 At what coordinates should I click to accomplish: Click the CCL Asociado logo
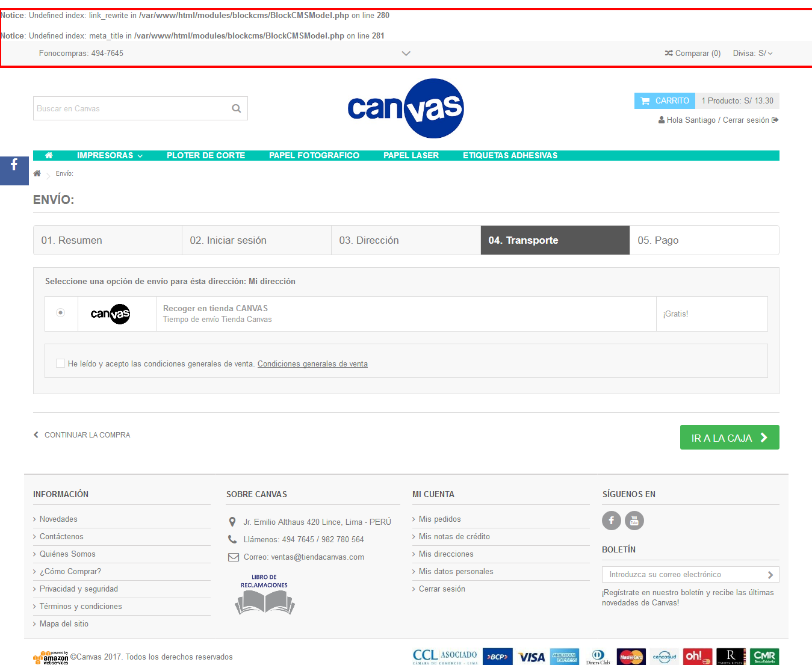(445, 657)
